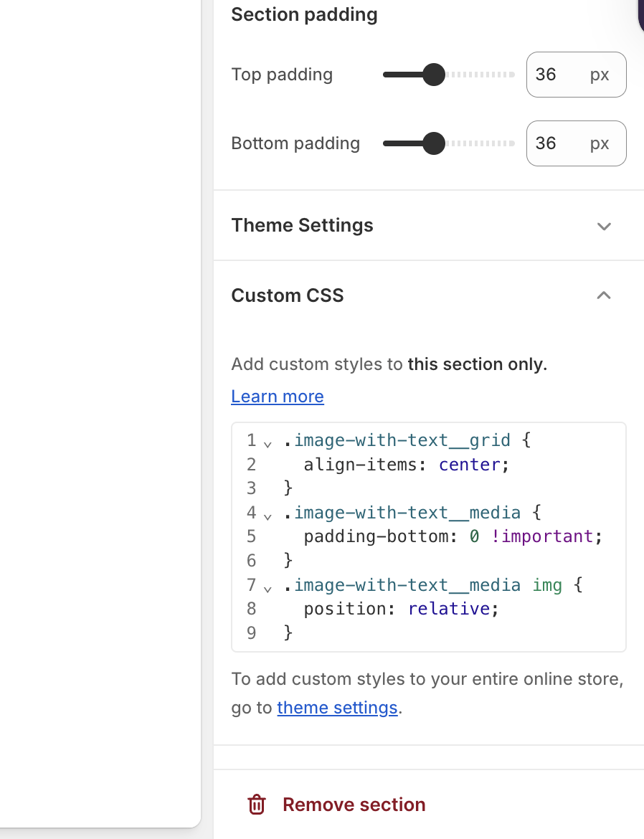This screenshot has width=644, height=839.
Task: Click the position: relative code line
Action: pyautogui.click(x=400, y=609)
